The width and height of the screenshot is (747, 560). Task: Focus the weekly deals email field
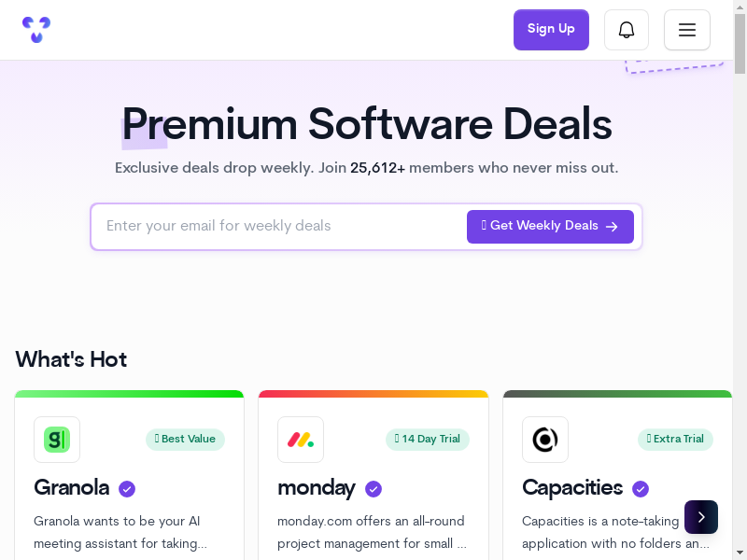point(280,226)
